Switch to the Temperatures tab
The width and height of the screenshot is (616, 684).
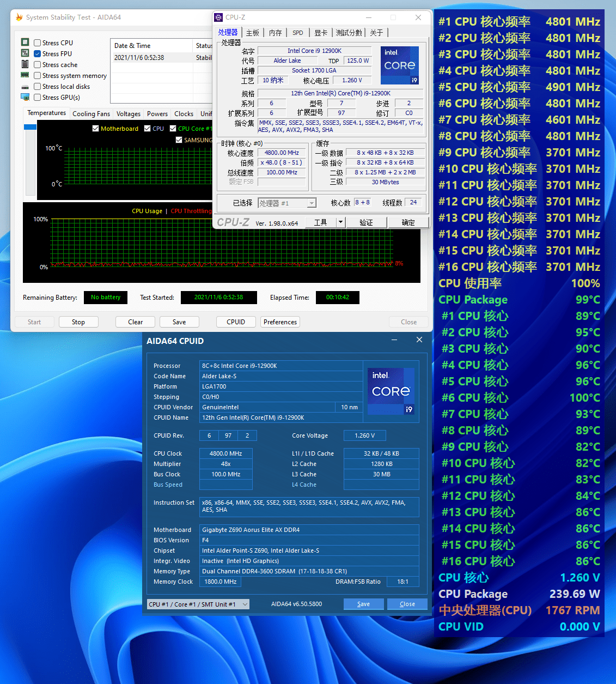47,113
